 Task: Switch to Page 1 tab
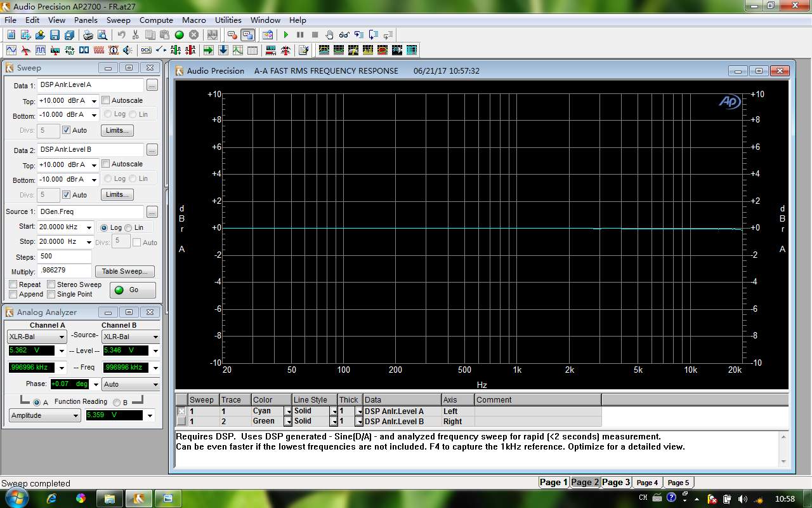pyautogui.click(x=554, y=483)
